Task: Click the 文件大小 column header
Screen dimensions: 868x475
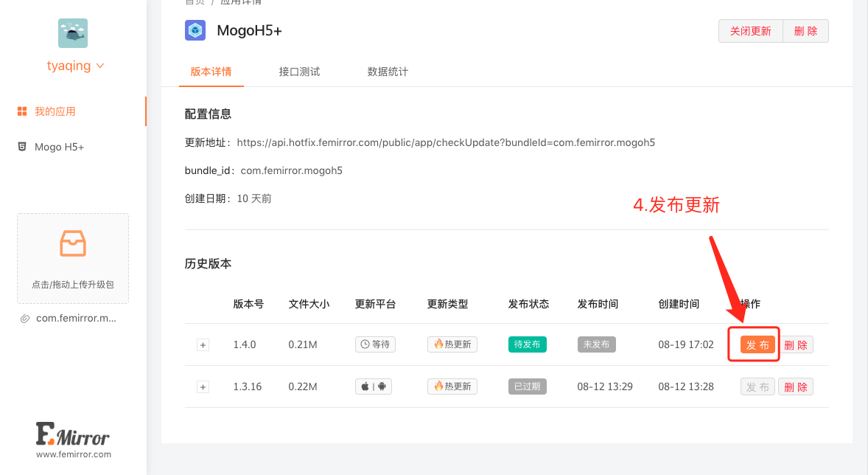Action: [309, 304]
